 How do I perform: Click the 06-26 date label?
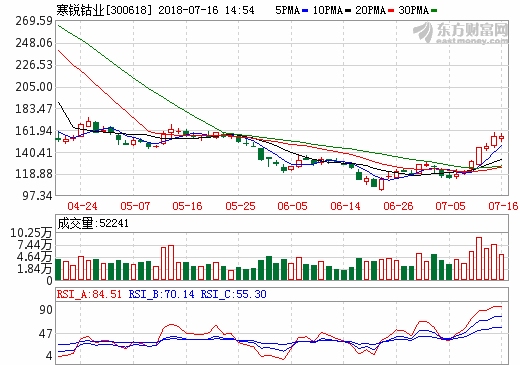click(398, 206)
